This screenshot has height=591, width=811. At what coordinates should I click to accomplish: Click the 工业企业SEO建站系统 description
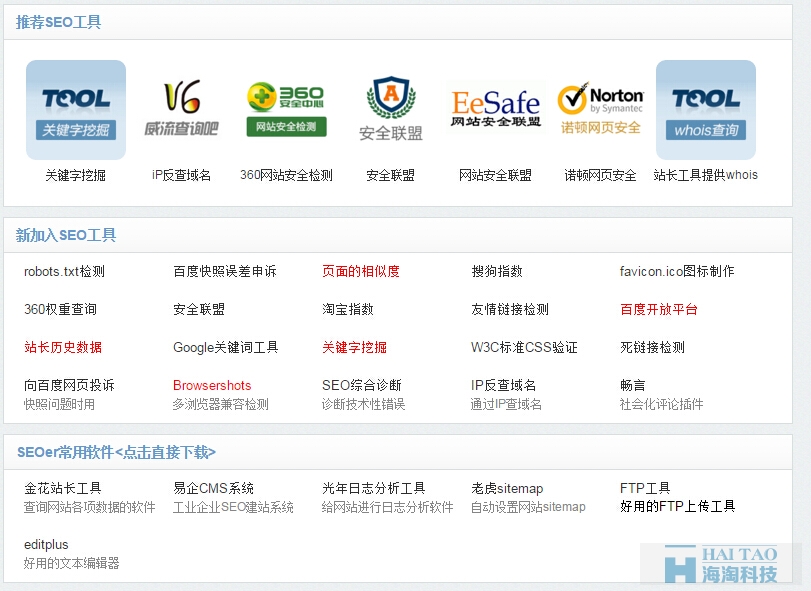click(233, 507)
